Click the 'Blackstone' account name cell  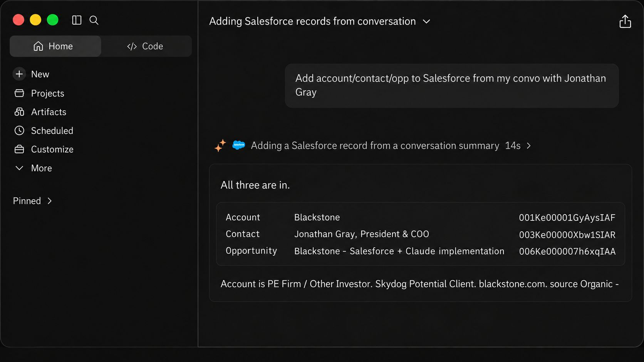pos(317,217)
